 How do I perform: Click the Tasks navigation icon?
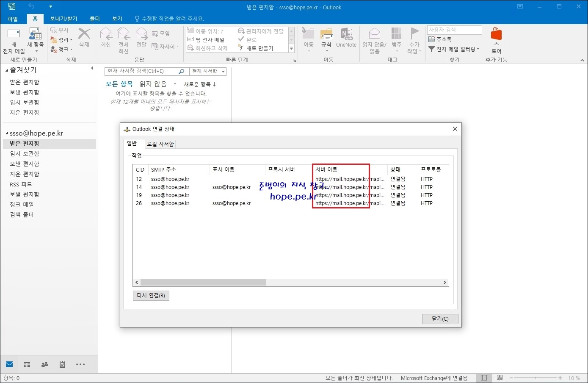click(x=62, y=364)
